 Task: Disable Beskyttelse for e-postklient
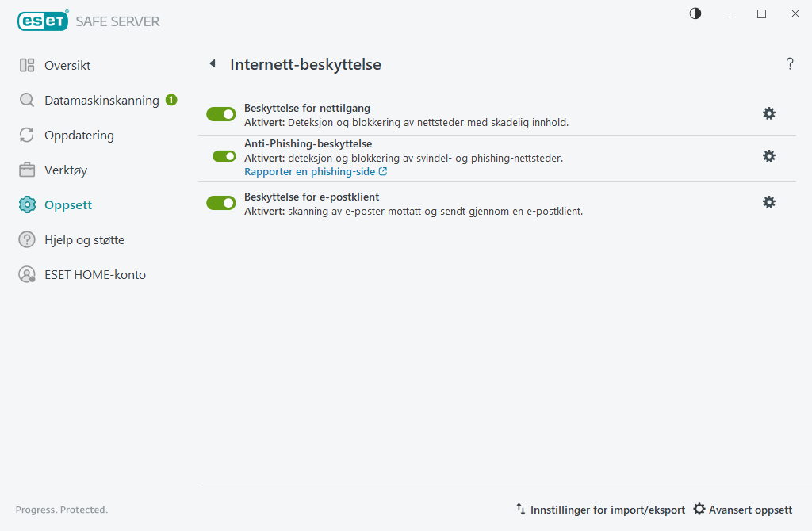(x=220, y=202)
